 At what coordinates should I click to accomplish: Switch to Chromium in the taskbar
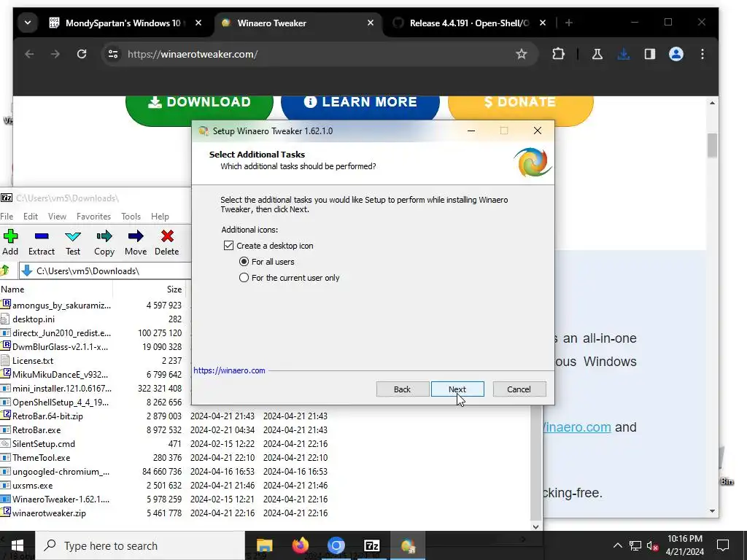(336, 545)
